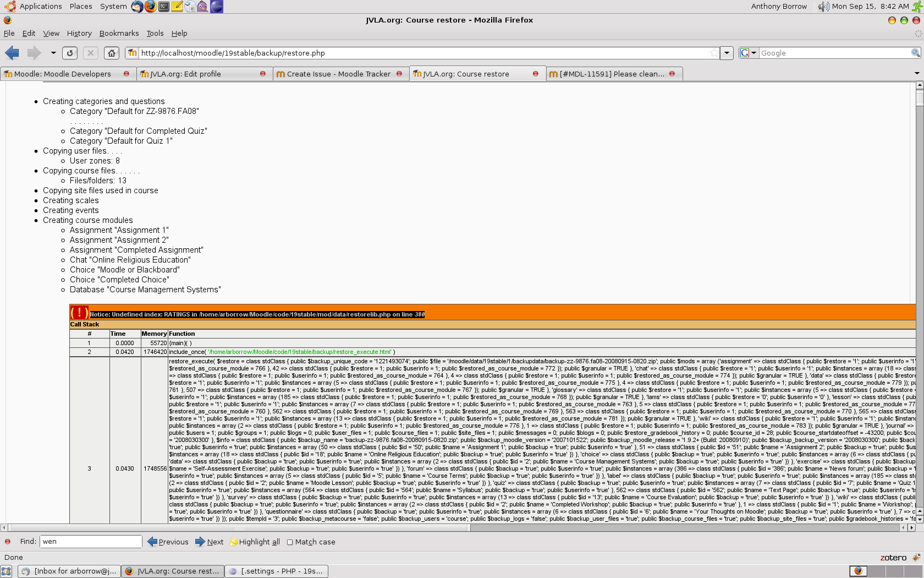Open the volume control icon

823,7
